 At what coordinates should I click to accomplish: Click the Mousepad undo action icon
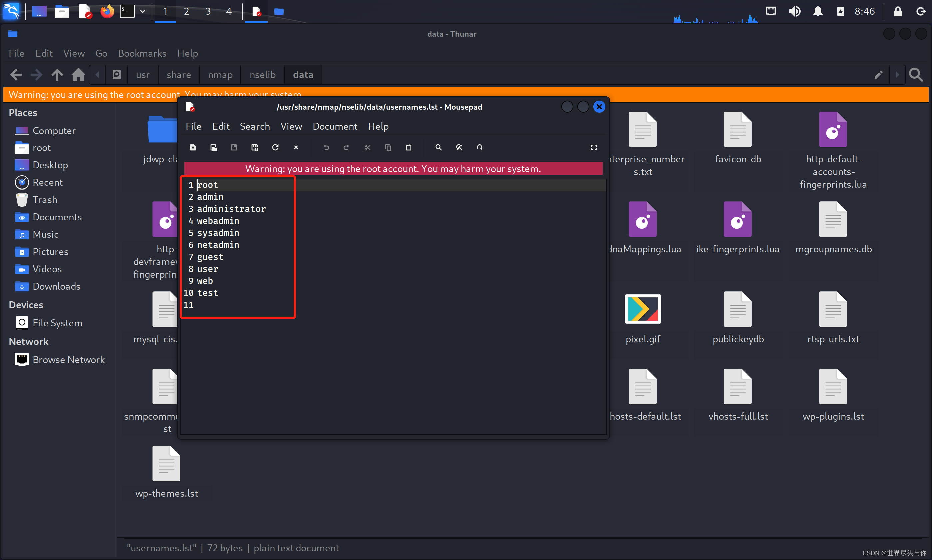click(325, 147)
